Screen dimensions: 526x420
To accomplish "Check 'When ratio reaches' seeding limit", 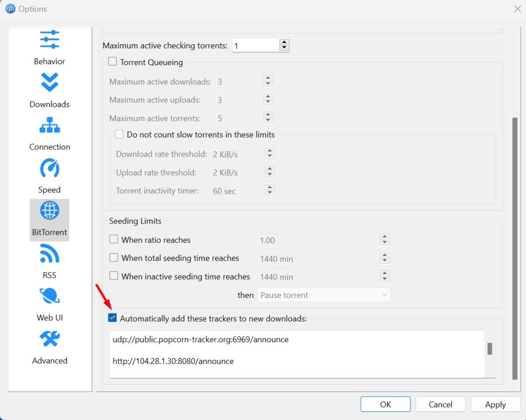I will tap(113, 239).
